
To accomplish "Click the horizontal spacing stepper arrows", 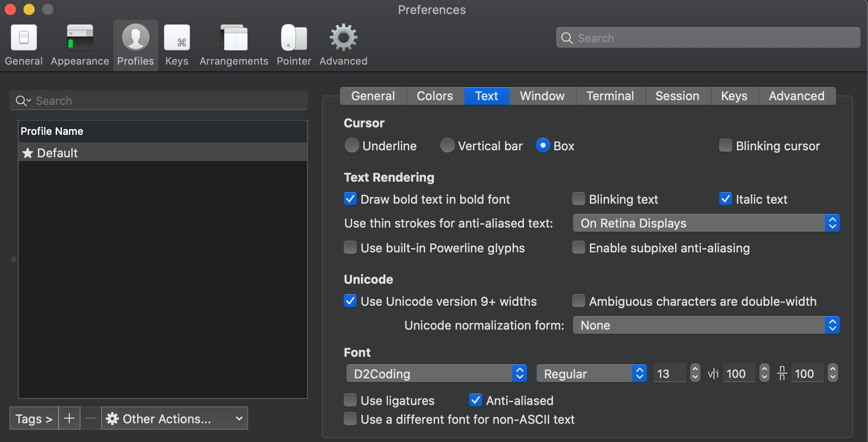I will [765, 373].
